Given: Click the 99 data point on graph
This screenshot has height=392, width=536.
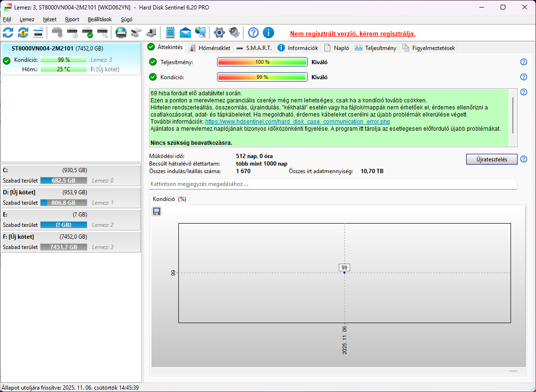Looking at the screenshot, I should [344, 272].
